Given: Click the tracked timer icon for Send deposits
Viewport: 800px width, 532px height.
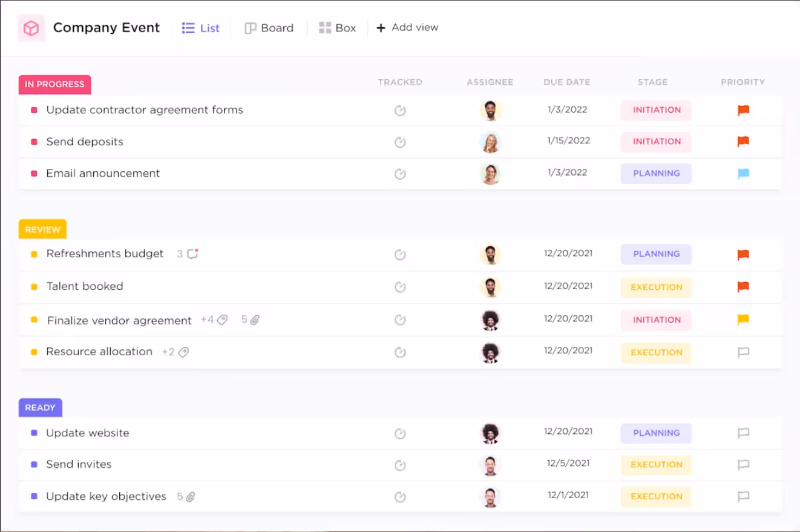Looking at the screenshot, I should point(400,142).
